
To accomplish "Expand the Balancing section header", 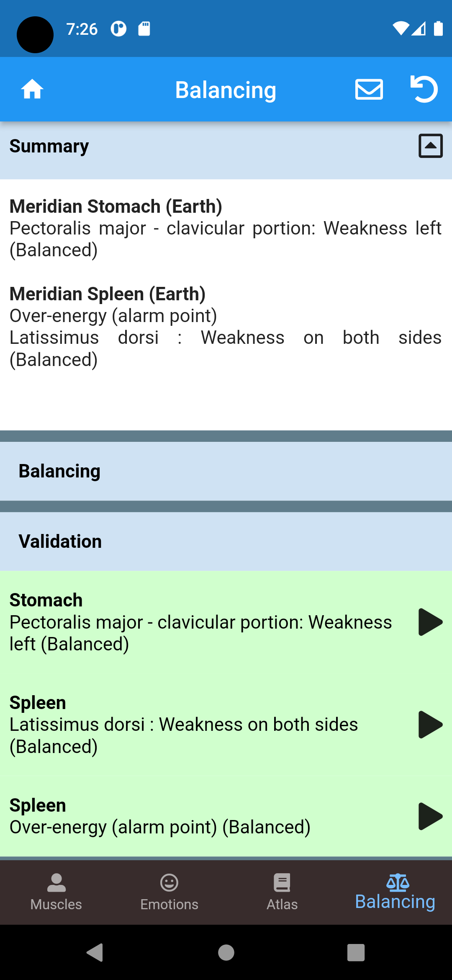I will coord(226,471).
